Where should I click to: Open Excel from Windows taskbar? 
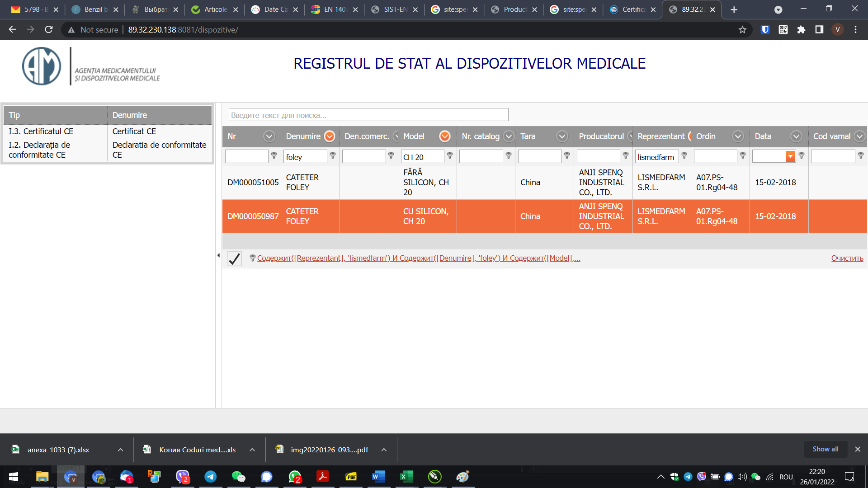click(x=406, y=476)
